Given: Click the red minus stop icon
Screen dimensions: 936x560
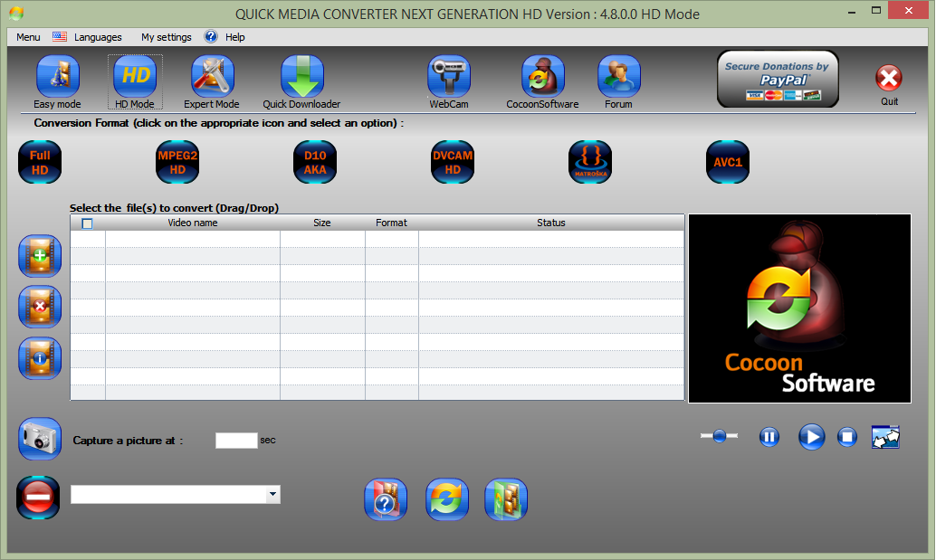Looking at the screenshot, I should 38,498.
